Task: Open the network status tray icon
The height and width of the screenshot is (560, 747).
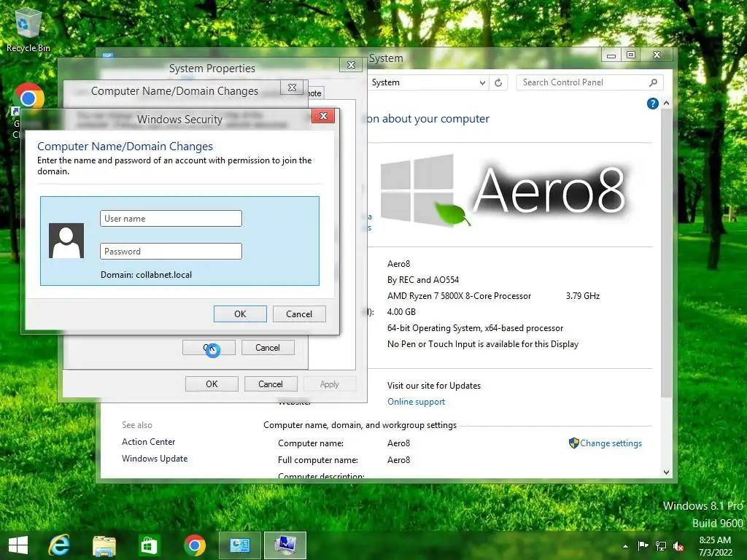Action: point(661,545)
